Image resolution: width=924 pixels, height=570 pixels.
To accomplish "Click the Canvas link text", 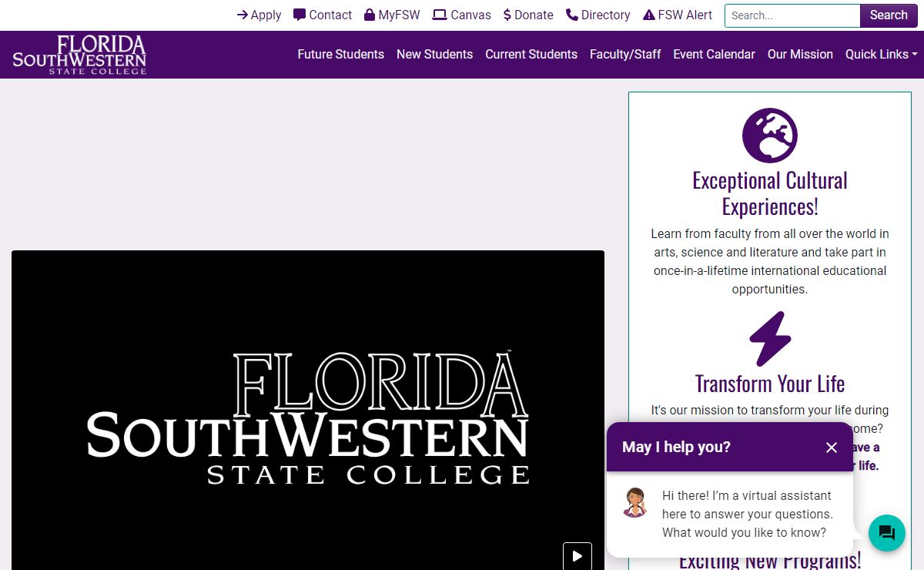I will 471,15.
